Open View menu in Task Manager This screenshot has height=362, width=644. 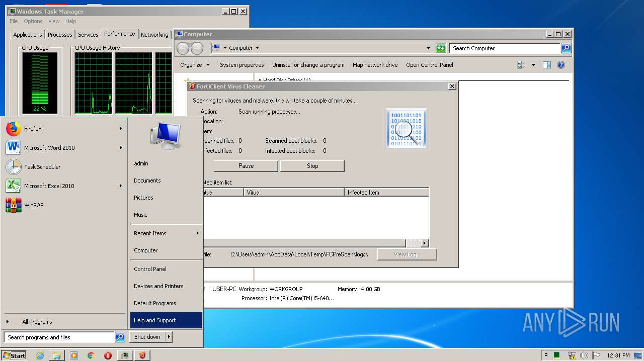coord(54,21)
